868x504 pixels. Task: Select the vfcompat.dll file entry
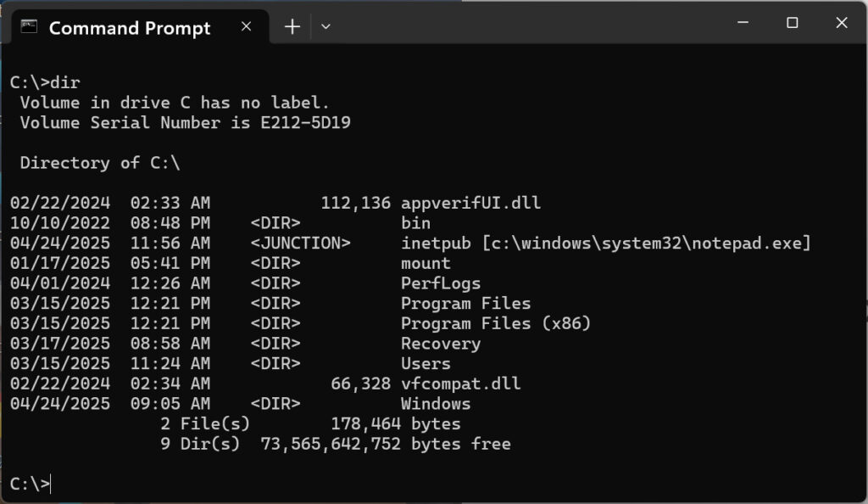[x=460, y=384]
